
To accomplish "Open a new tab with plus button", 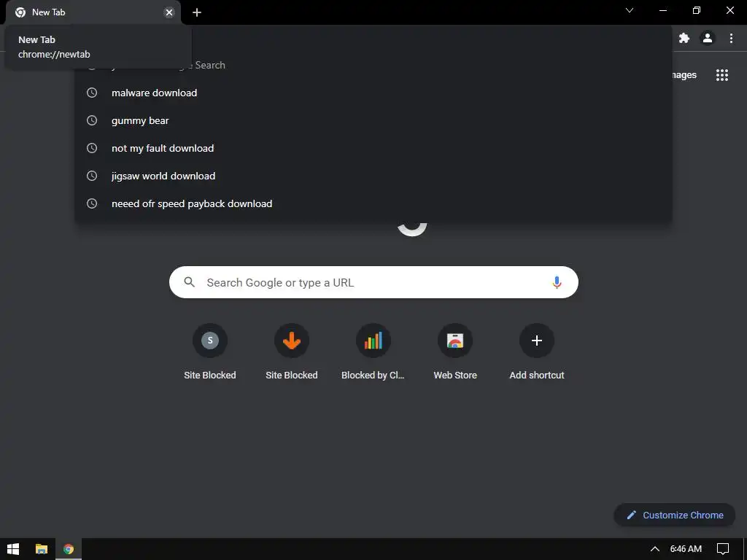I will [x=197, y=12].
